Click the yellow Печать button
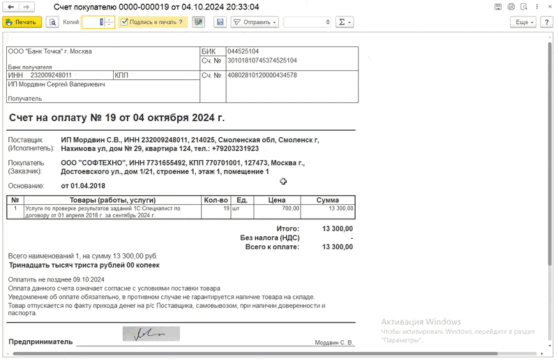Viewport: 558px width, 360px height. coord(22,22)
